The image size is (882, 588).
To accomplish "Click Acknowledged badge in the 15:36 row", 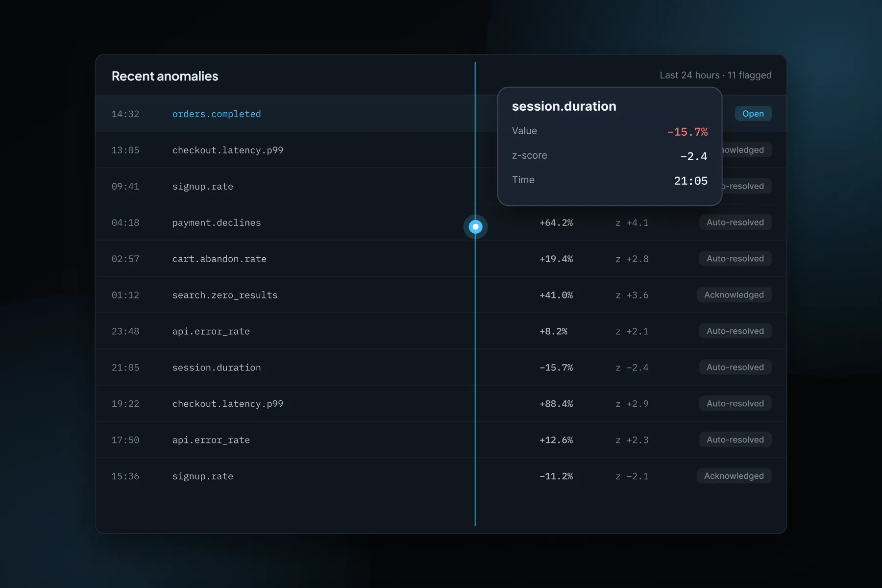I will click(x=734, y=476).
